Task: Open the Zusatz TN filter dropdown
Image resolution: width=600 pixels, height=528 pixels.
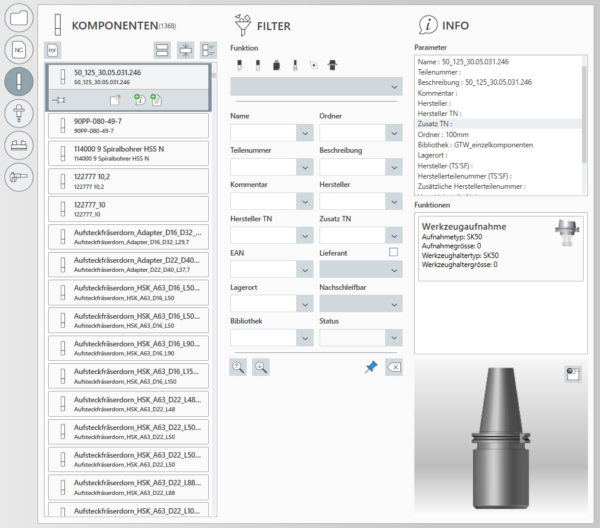Action: point(394,236)
